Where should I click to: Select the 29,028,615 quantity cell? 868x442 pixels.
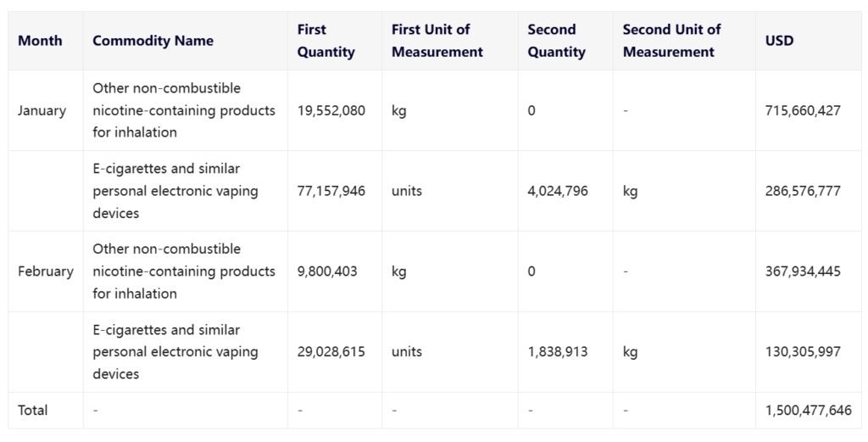pyautogui.click(x=331, y=351)
